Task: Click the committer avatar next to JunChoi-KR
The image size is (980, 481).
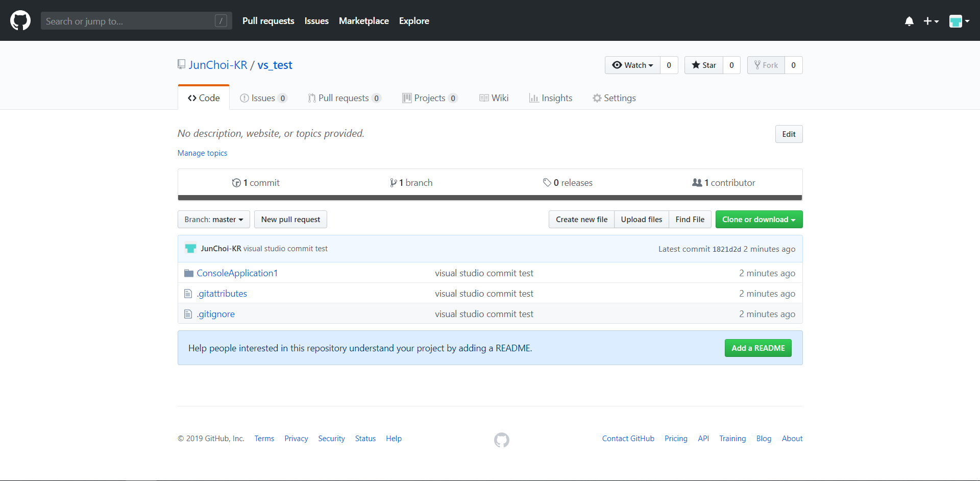Action: coord(190,248)
